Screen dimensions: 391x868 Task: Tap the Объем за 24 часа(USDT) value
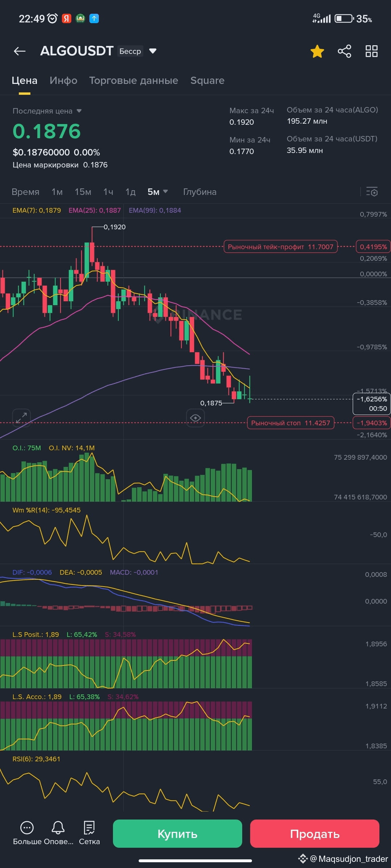pyautogui.click(x=305, y=150)
